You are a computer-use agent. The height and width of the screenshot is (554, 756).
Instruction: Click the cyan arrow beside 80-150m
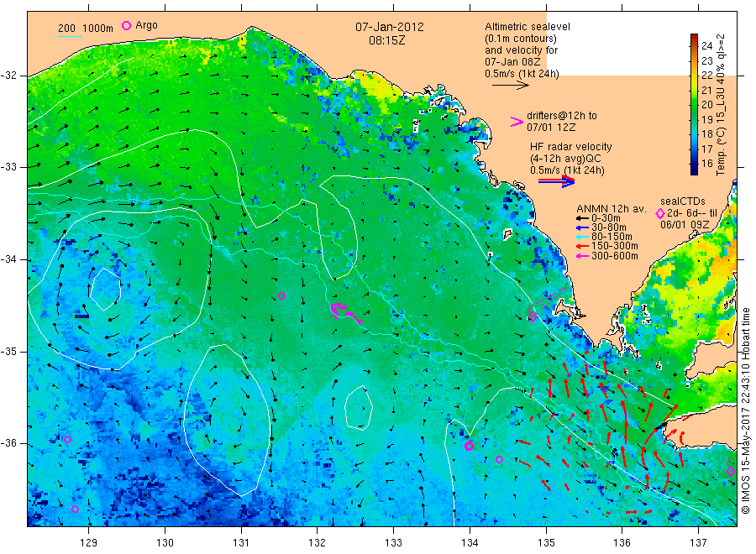[x=582, y=237]
